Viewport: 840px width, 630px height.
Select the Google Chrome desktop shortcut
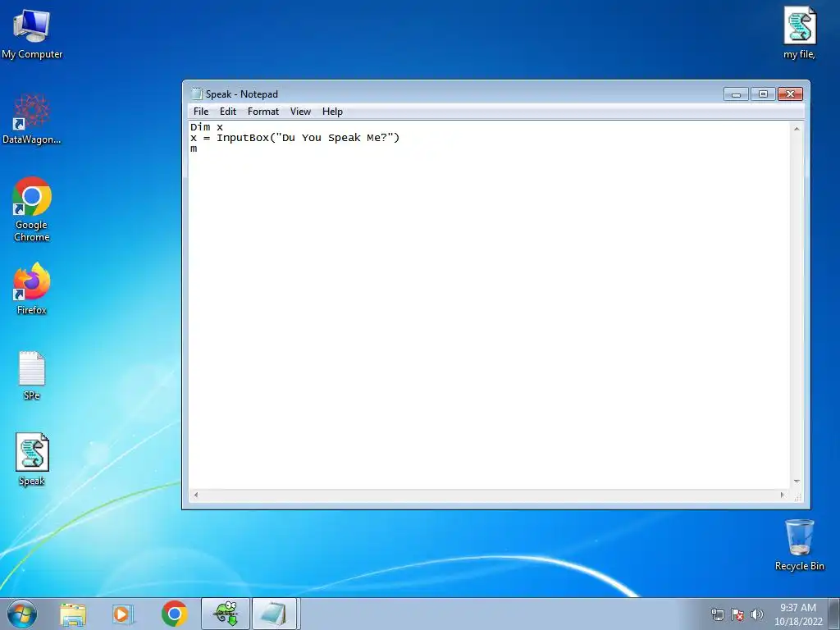32,209
